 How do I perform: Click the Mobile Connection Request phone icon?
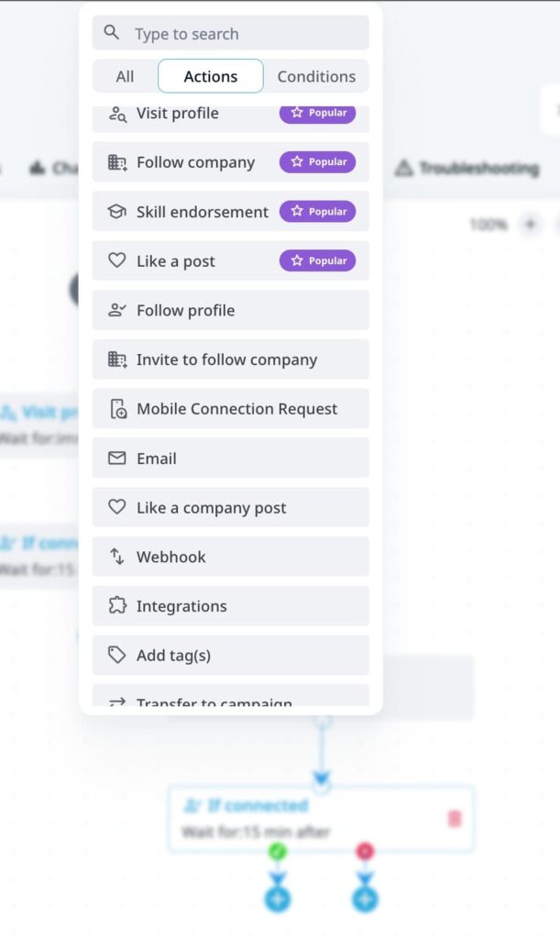pos(117,408)
